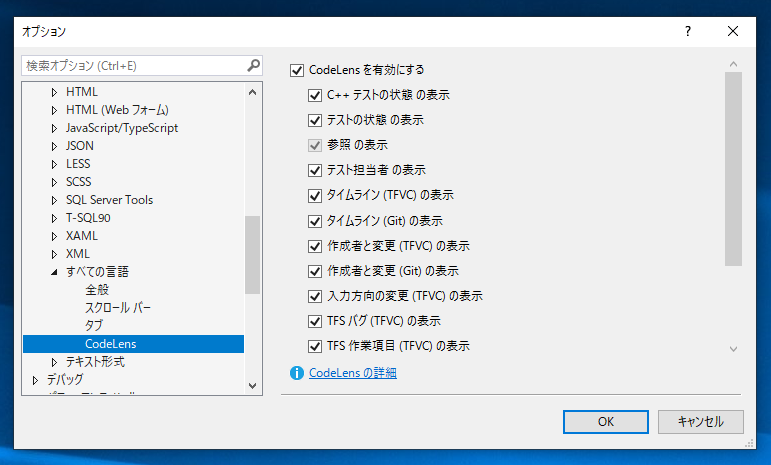This screenshot has width=771, height=465.
Task: Click the tree scrollbar thumb
Action: [253, 255]
